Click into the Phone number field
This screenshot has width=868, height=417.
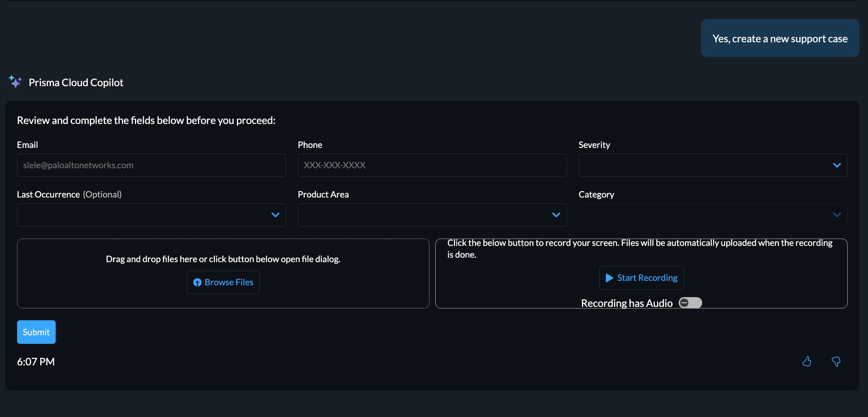pyautogui.click(x=432, y=165)
